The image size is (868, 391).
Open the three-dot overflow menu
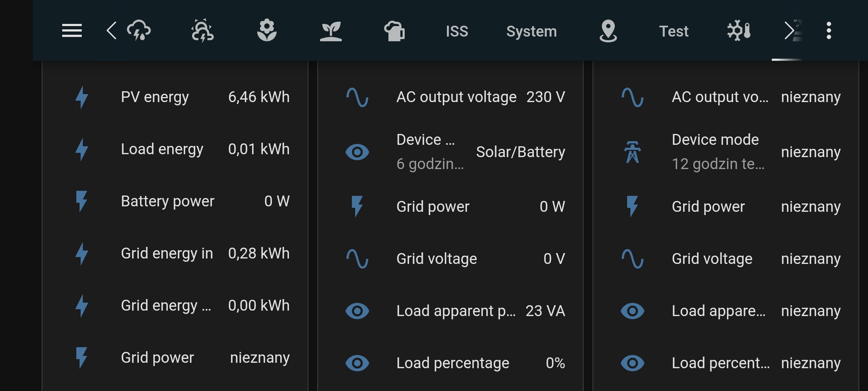[x=829, y=31]
